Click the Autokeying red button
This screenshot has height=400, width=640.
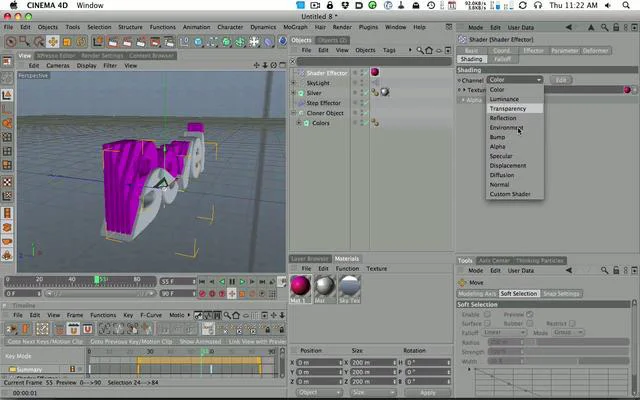(212, 294)
